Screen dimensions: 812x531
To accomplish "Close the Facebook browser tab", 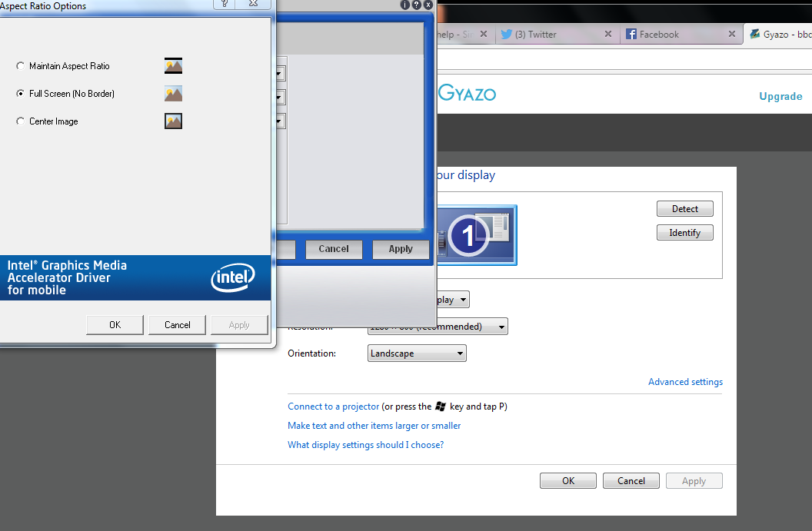I will (x=732, y=34).
